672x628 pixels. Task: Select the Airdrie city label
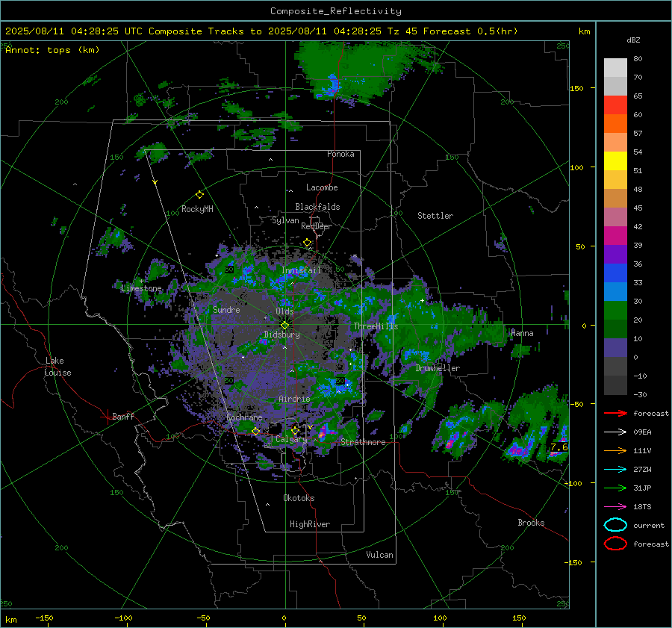[x=294, y=399]
